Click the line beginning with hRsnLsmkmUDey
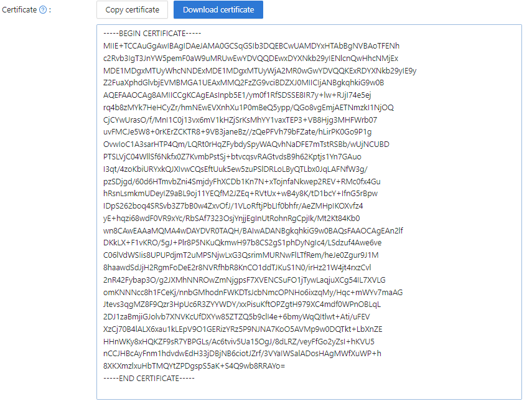Viewport: 532px width, 401px height. 241,194
